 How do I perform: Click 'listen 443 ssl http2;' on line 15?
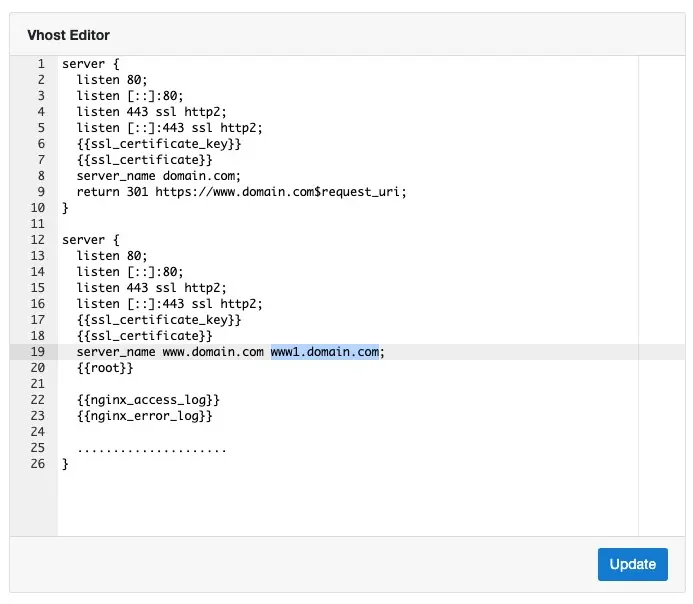152,288
